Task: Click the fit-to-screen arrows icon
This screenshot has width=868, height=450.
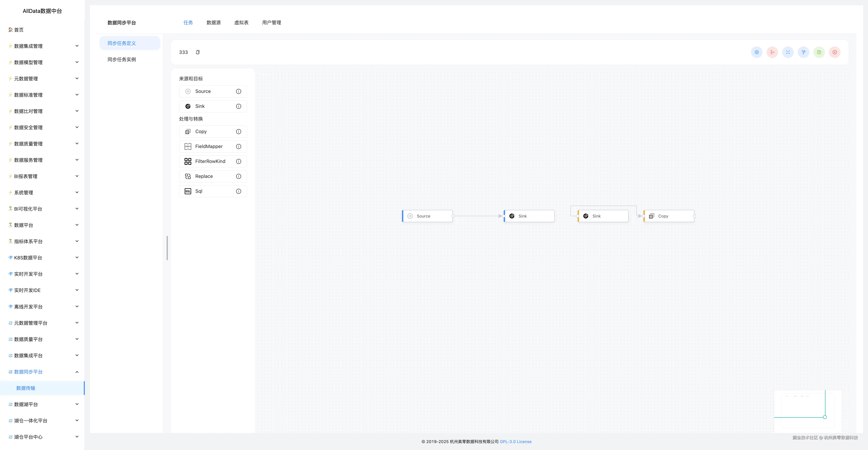Action: (788, 52)
